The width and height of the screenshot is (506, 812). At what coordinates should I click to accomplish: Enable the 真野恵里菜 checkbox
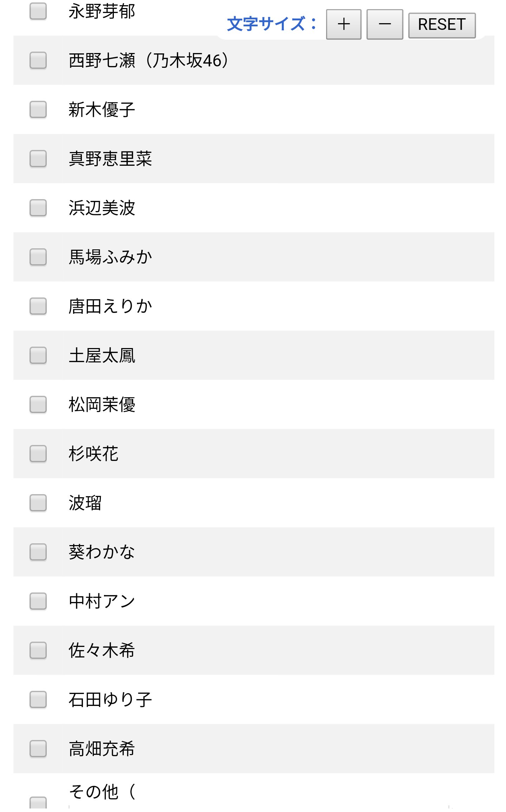pyautogui.click(x=38, y=159)
